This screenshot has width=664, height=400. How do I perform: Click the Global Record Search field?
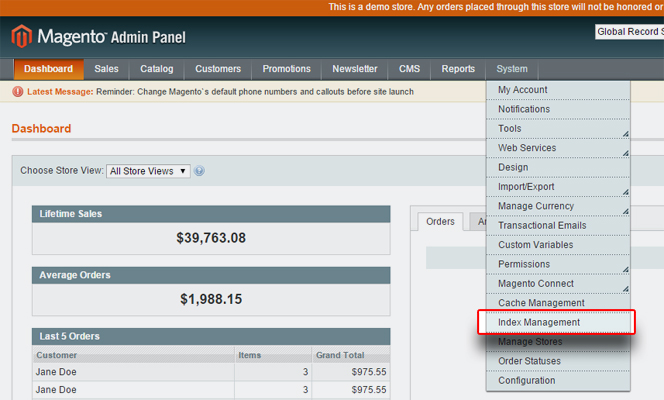630,32
